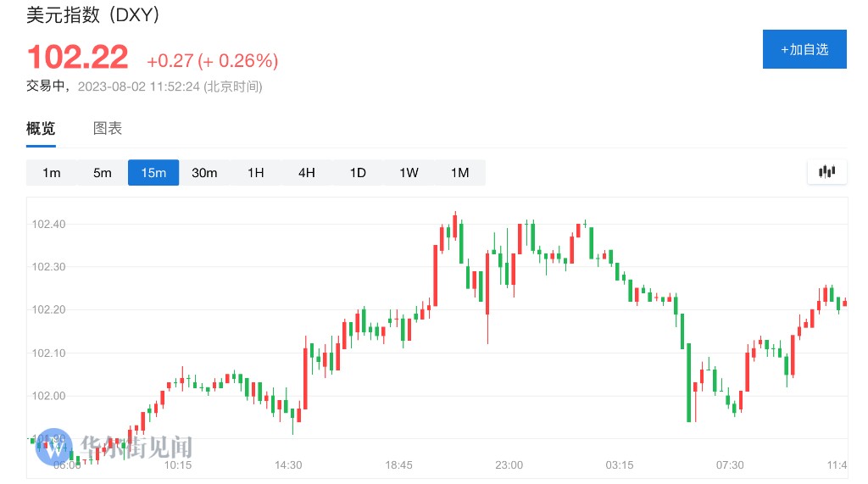Select the 1m timeframe
868x484 pixels.
[x=52, y=173]
